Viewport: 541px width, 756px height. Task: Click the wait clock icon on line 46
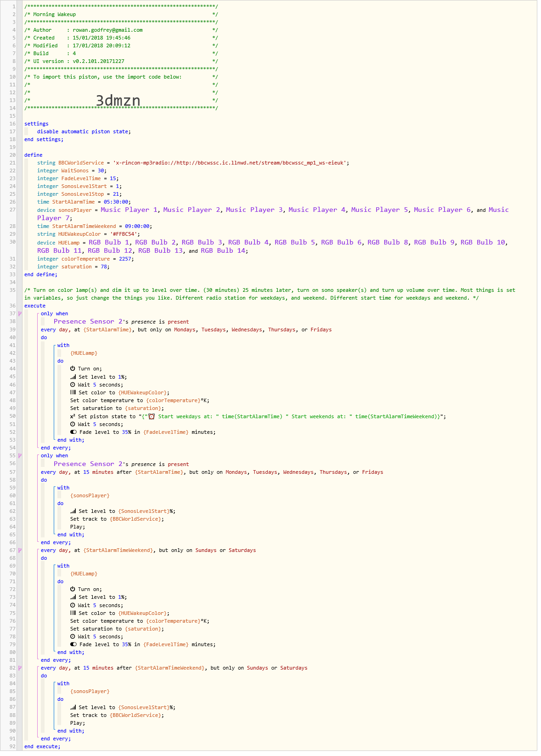point(73,385)
